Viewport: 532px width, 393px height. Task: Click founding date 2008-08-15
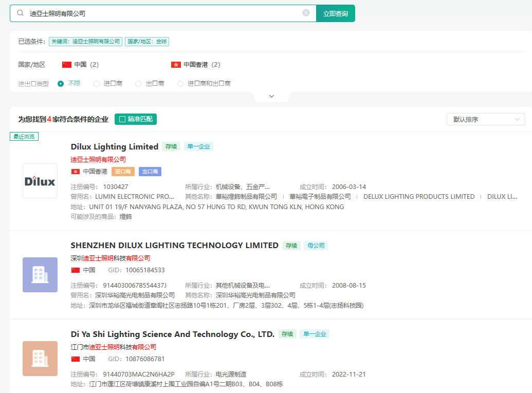click(x=349, y=286)
